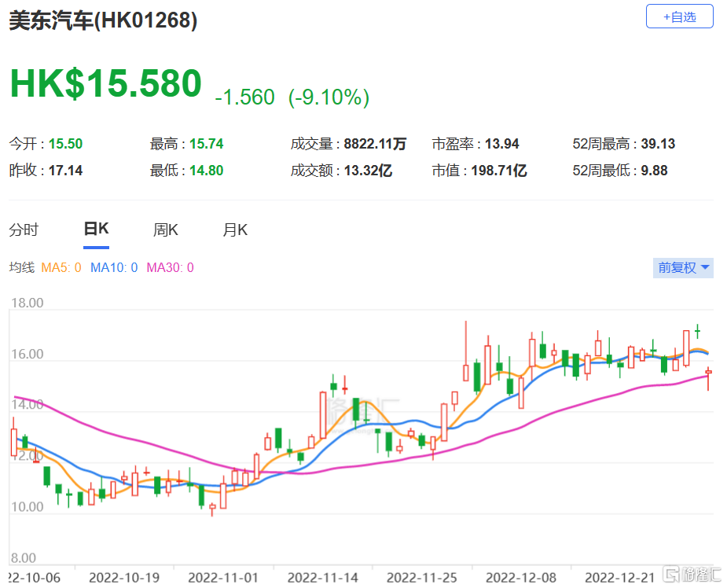Click the 2022-11-14 date label on the axis

(323, 578)
